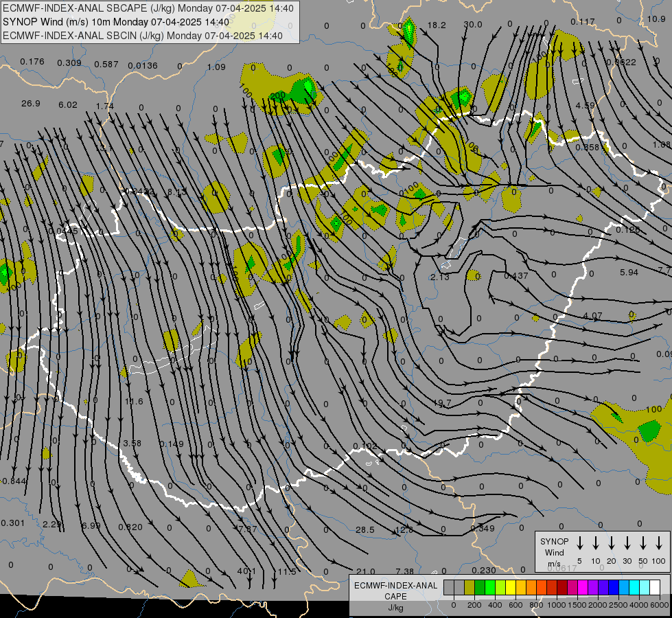Select the SYNOP Wind 10m title line
The width and height of the screenshot is (672, 618).
(116, 22)
